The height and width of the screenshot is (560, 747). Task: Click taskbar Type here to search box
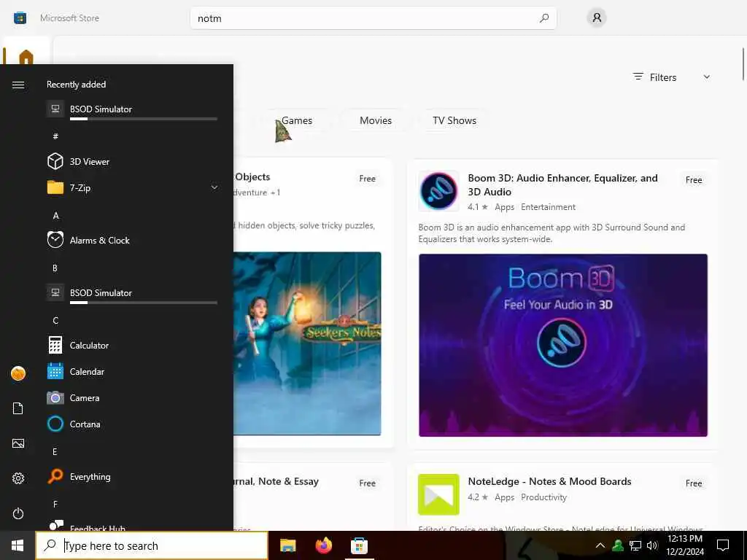coord(152,545)
